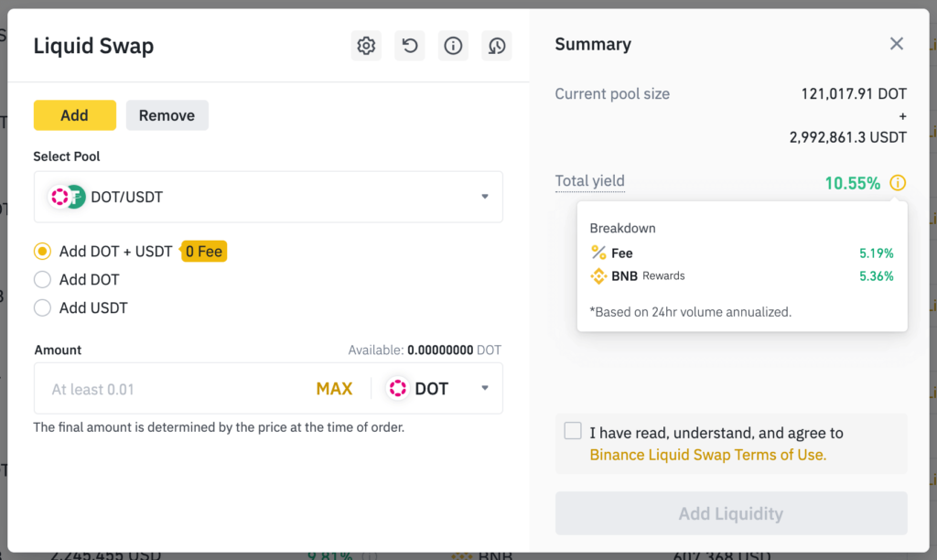Viewport: 937px width, 560px height.
Task: Click the MAX amount link
Action: 335,388
